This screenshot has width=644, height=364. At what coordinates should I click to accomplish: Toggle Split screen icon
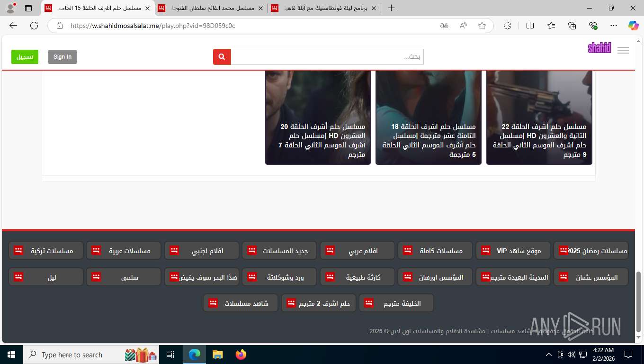click(530, 26)
